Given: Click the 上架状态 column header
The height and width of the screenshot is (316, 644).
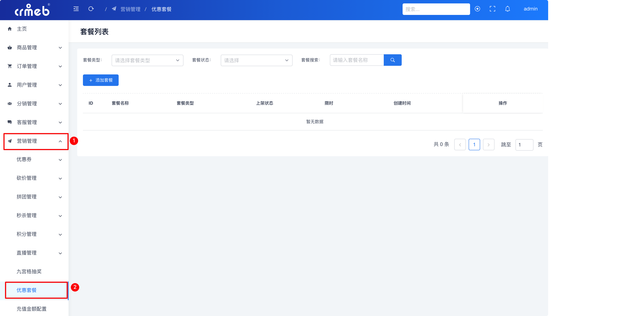Looking at the screenshot, I should point(265,103).
